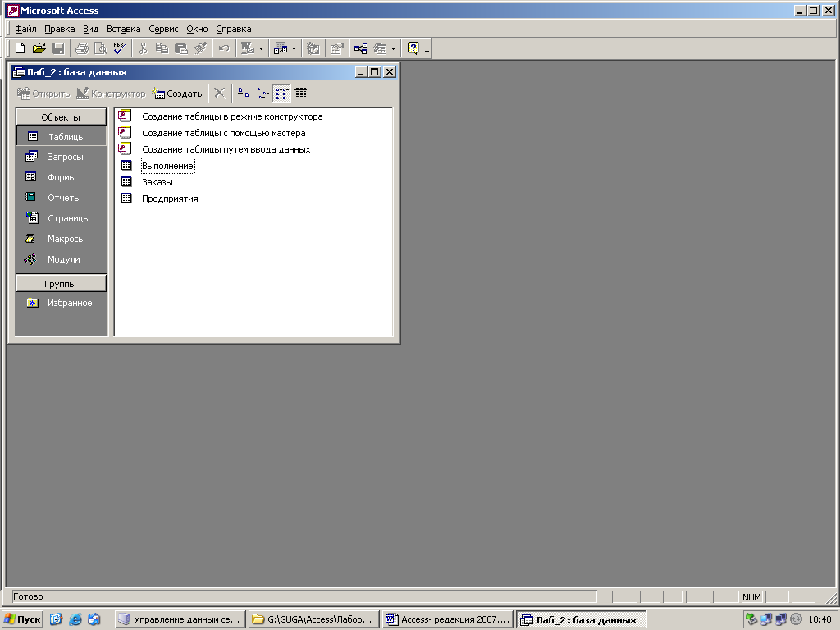Click the Office Links toolbar icon
Screen dimensions: 840x630
(248, 48)
